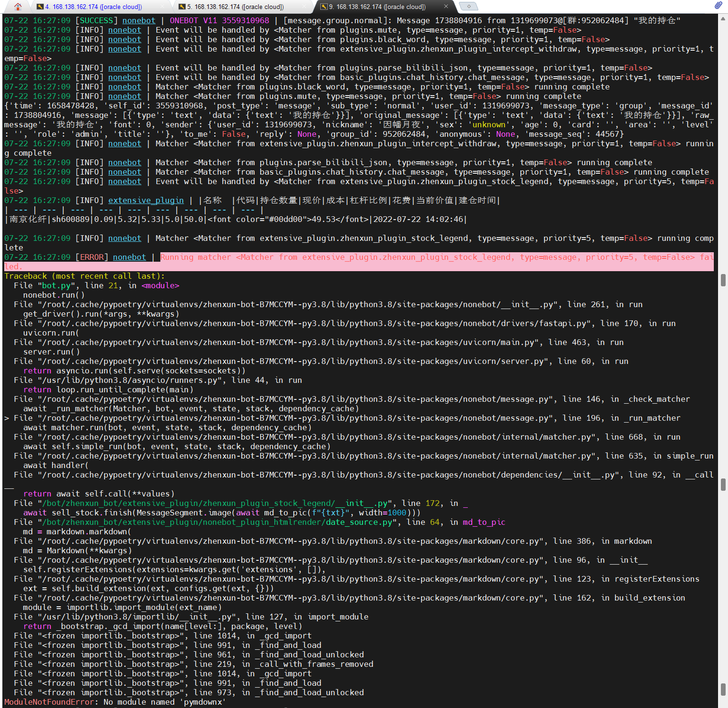Click the md_to_pic link
This screenshot has width=728, height=708.
[x=484, y=522]
